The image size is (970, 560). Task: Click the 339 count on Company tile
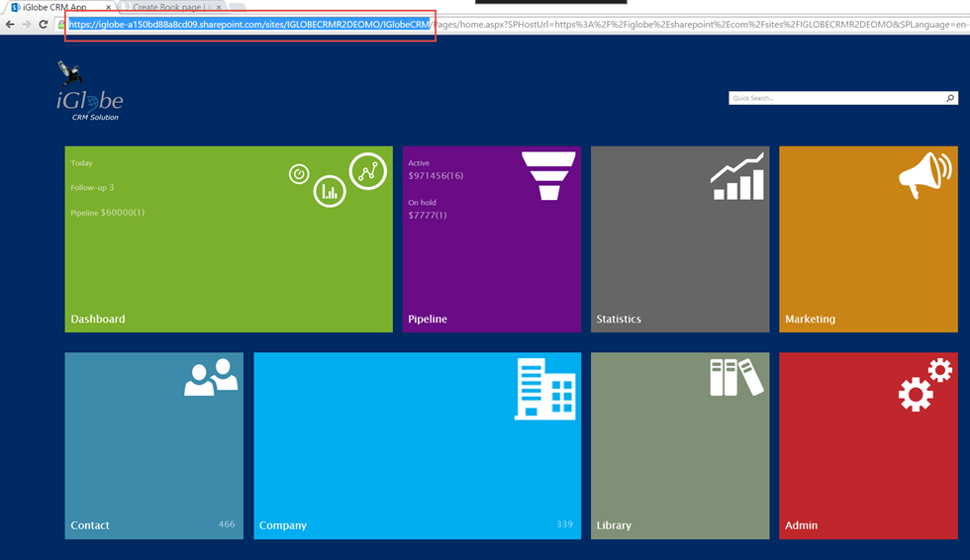coord(564,524)
